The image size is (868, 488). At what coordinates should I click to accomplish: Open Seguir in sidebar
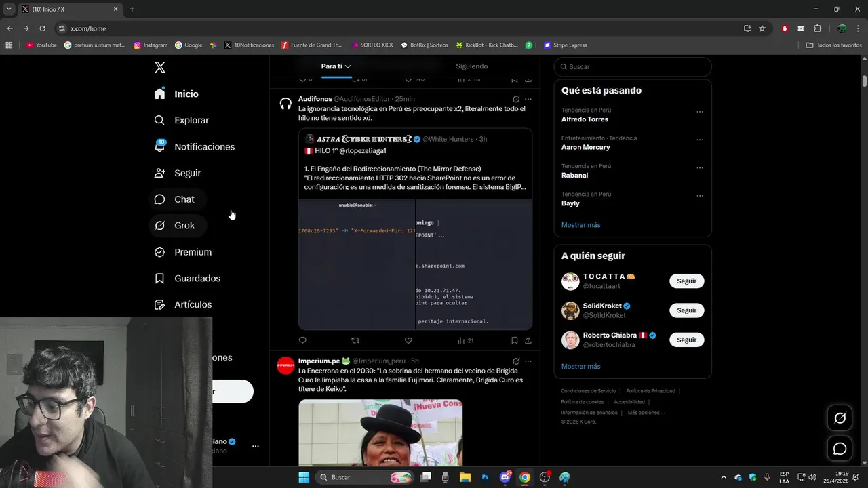pos(178,173)
